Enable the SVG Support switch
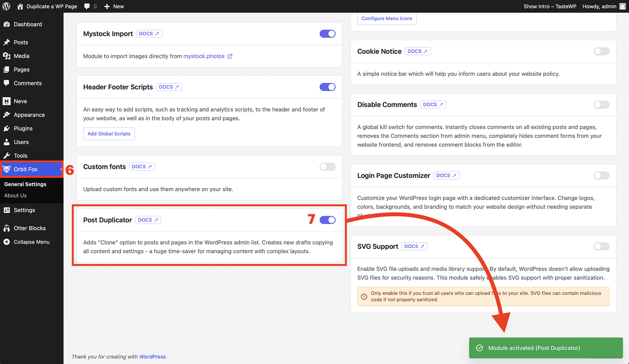629x364 pixels. point(601,246)
